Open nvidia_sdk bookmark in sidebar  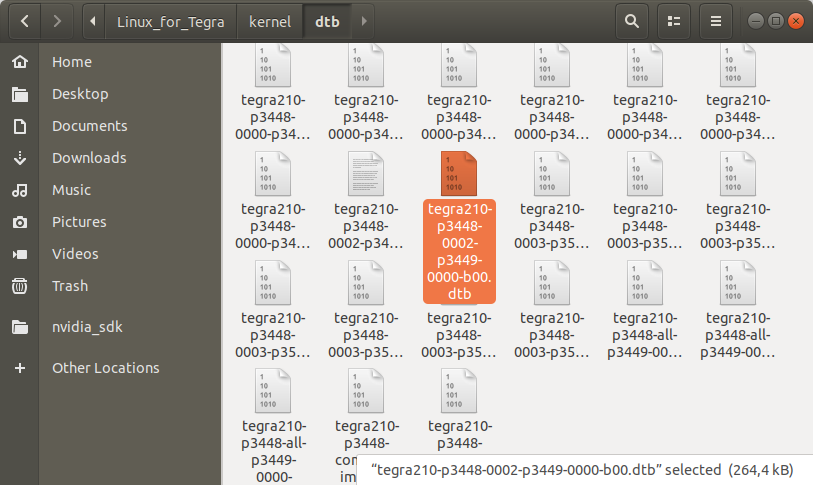coord(87,326)
